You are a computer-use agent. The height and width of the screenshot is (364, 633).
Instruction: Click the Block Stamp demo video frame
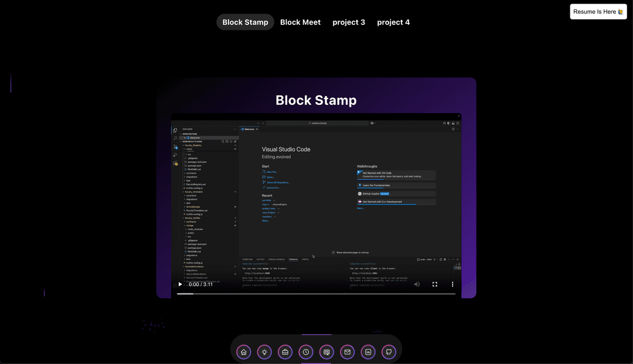point(316,205)
